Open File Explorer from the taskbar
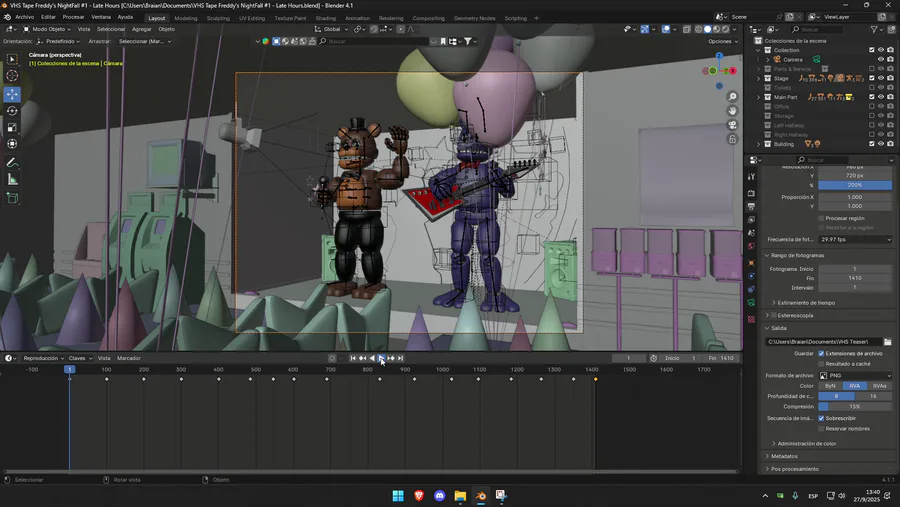The image size is (900, 507). click(460, 496)
